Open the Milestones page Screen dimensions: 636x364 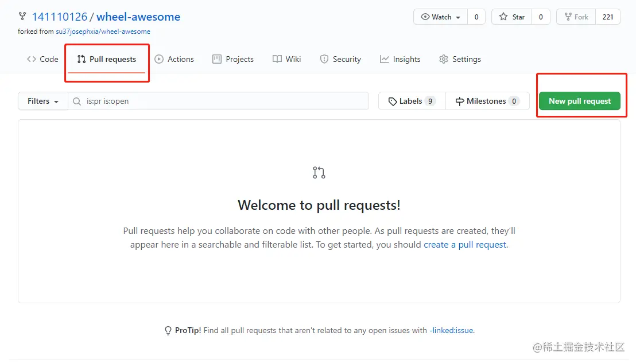coord(487,101)
